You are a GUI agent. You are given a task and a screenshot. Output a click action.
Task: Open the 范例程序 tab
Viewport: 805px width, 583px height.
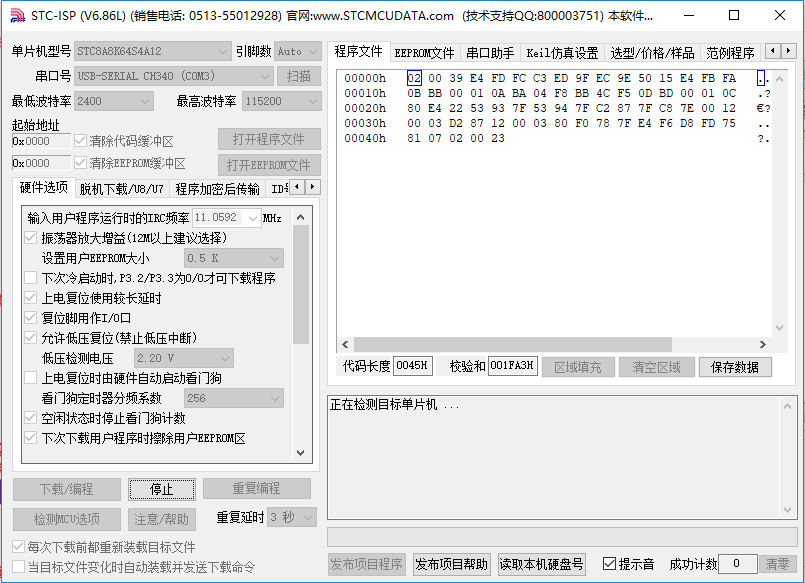(730, 53)
